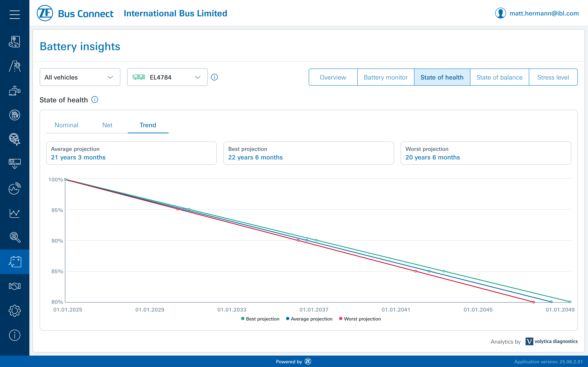Click info icon next to the vehicle dropdown
The height and width of the screenshot is (367, 588).
coord(214,77)
